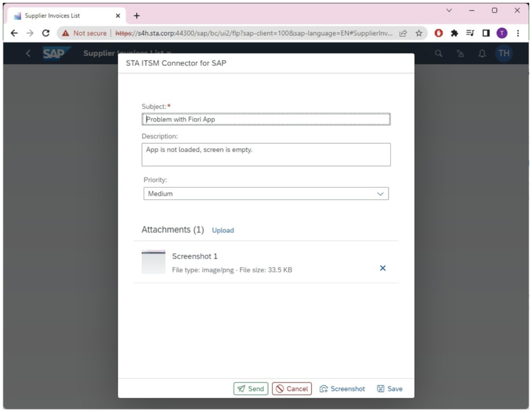Click the Screenshot 1 attachment name
Screen dimensions: 532x413
195,256
